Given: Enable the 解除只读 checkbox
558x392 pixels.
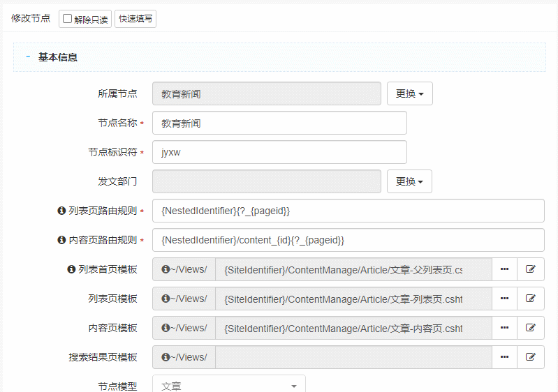Looking at the screenshot, I should [68, 19].
